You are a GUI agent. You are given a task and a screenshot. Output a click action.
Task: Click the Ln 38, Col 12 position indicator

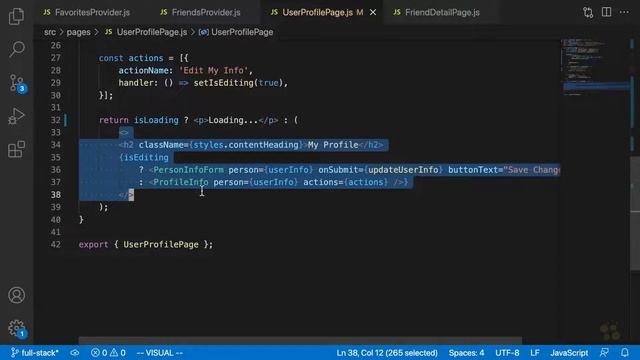(x=387, y=353)
